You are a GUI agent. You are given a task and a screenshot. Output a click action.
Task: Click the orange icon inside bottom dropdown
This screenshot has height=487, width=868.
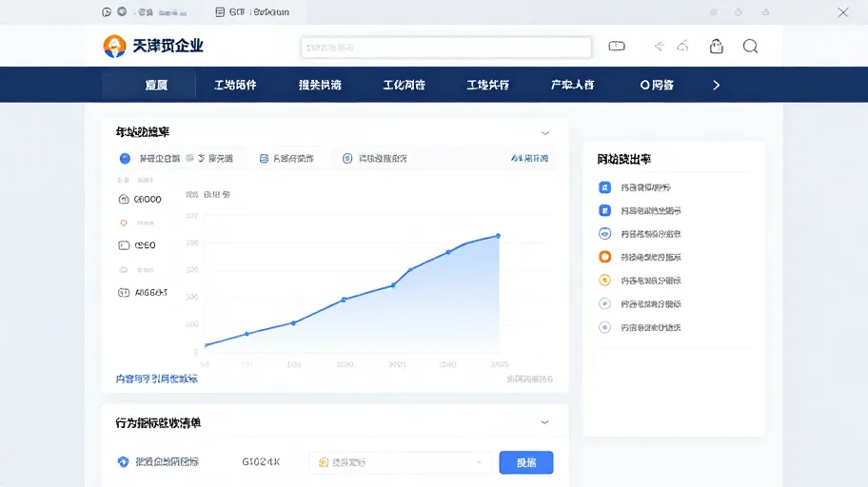[x=324, y=462]
